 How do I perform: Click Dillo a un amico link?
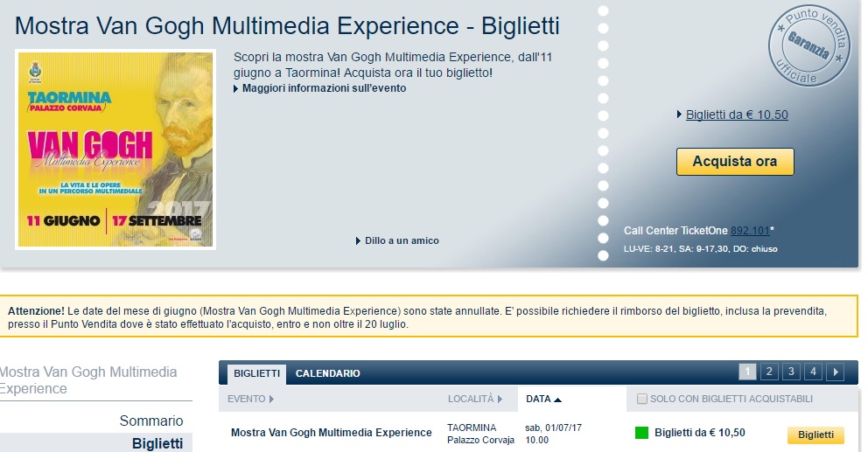pyautogui.click(x=402, y=240)
